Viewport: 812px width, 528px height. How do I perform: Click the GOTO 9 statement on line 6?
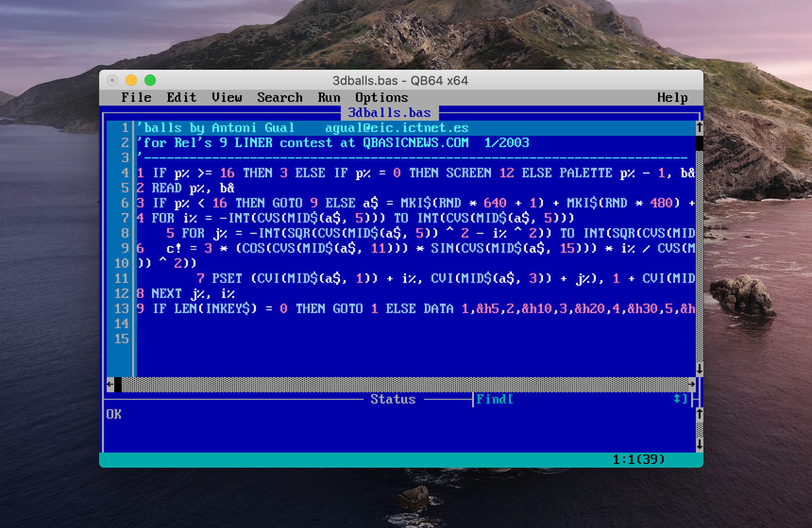tap(294, 203)
